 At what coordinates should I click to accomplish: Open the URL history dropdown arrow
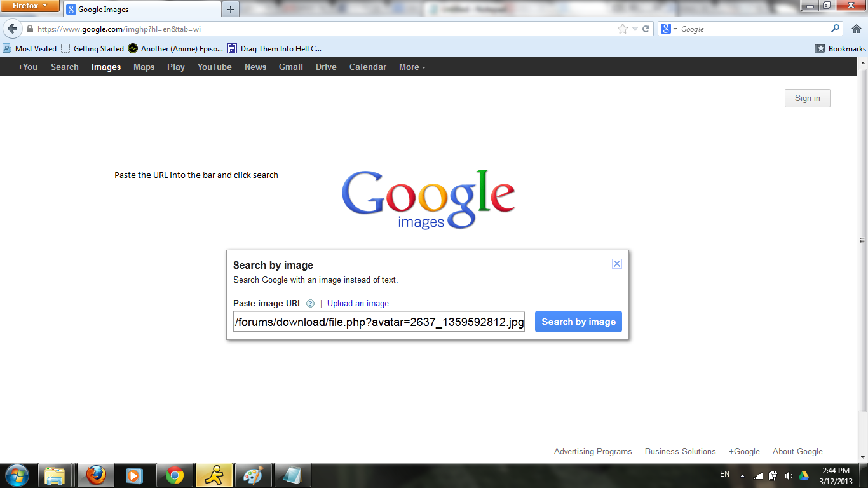coord(635,29)
